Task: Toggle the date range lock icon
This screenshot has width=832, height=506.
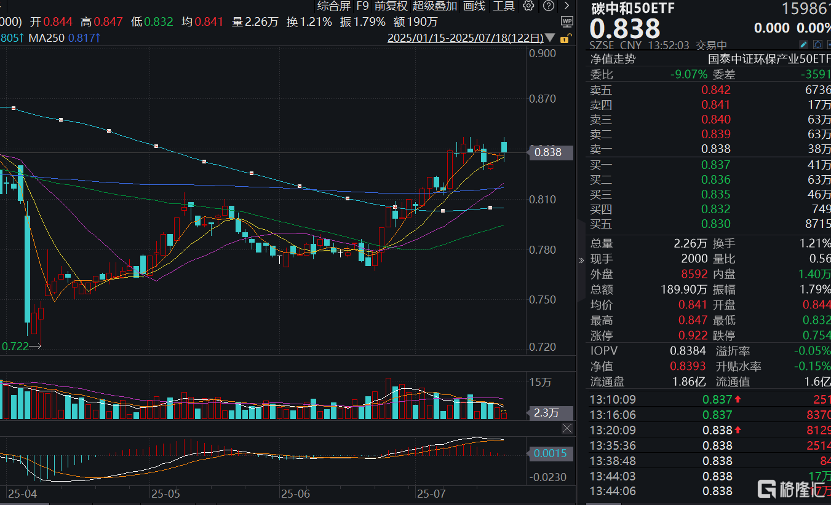Action: [x=566, y=38]
